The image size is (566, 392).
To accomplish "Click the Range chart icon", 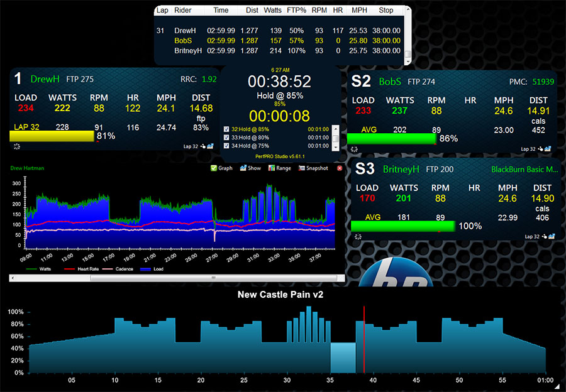I will [272, 168].
